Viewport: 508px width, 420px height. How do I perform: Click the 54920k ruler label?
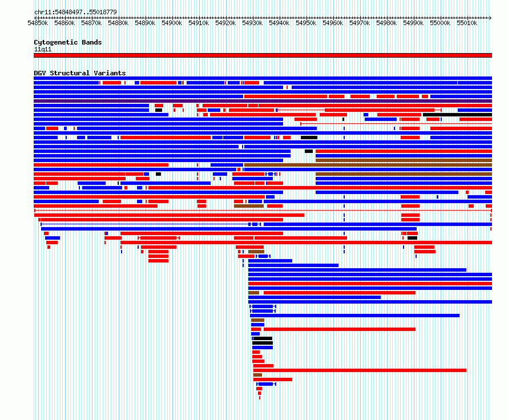(x=225, y=23)
